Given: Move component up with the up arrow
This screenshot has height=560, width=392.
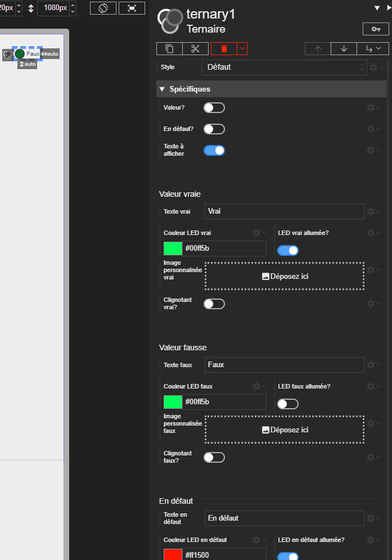Looking at the screenshot, I should pos(318,48).
